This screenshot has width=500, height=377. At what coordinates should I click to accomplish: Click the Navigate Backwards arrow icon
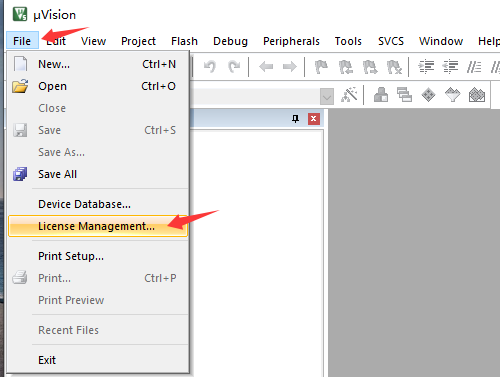pos(266,67)
